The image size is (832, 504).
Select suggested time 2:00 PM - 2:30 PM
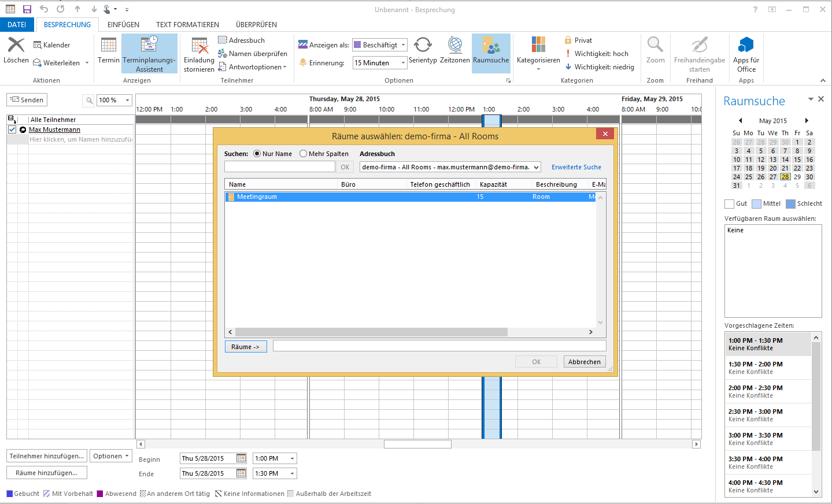pos(768,391)
